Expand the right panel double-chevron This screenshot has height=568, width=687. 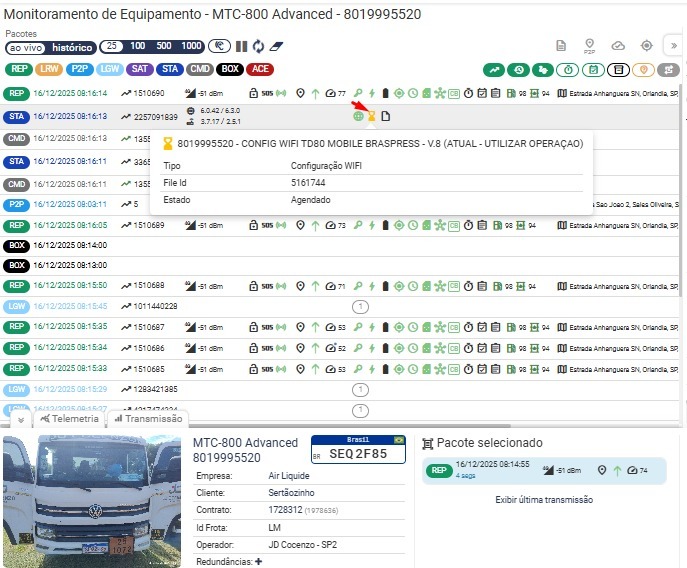[x=674, y=46]
